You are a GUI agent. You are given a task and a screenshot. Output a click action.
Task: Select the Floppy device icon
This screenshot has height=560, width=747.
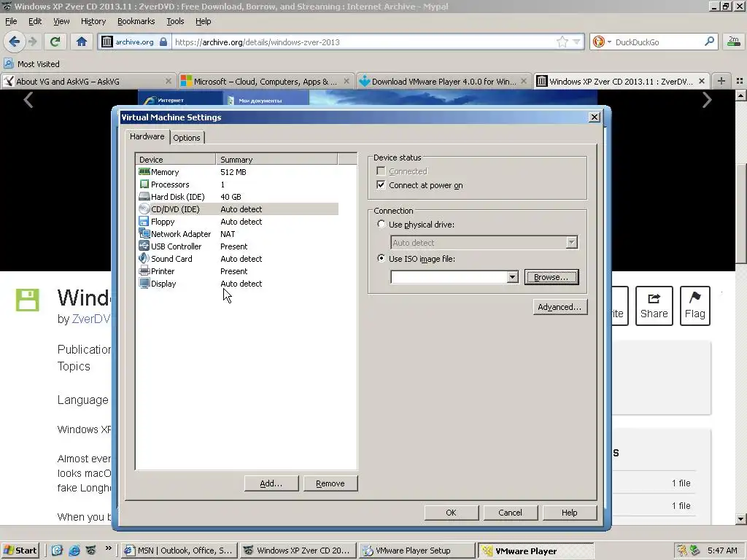click(144, 221)
